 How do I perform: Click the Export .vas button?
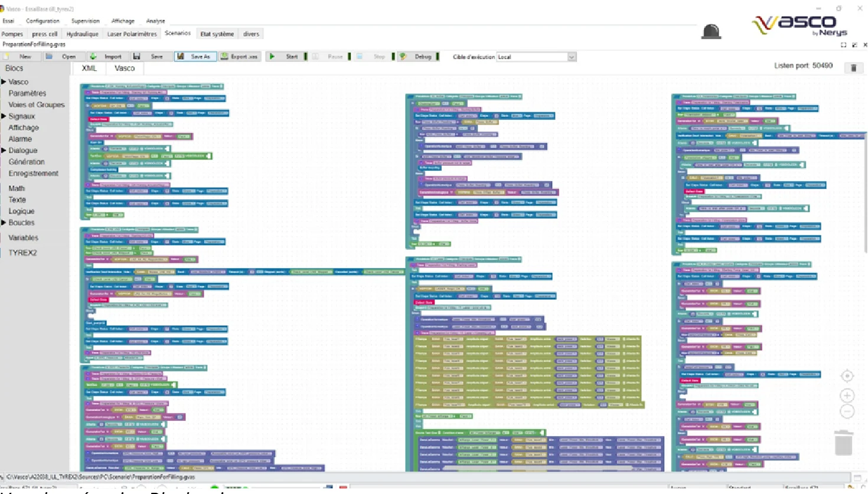(x=239, y=57)
